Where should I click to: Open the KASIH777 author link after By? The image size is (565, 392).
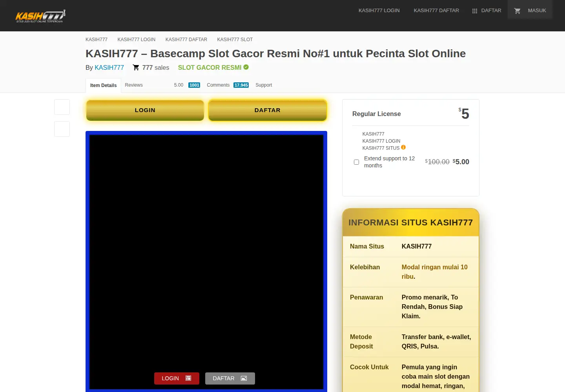tap(109, 67)
